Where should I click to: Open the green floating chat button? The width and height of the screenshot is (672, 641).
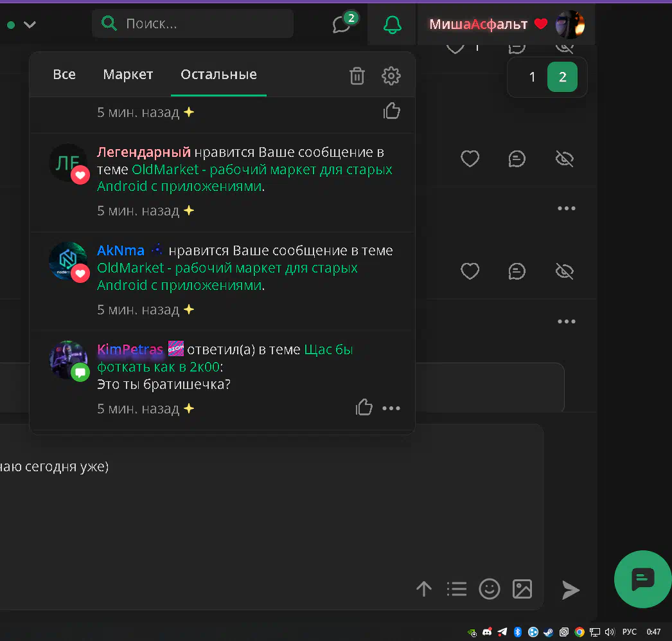click(642, 579)
